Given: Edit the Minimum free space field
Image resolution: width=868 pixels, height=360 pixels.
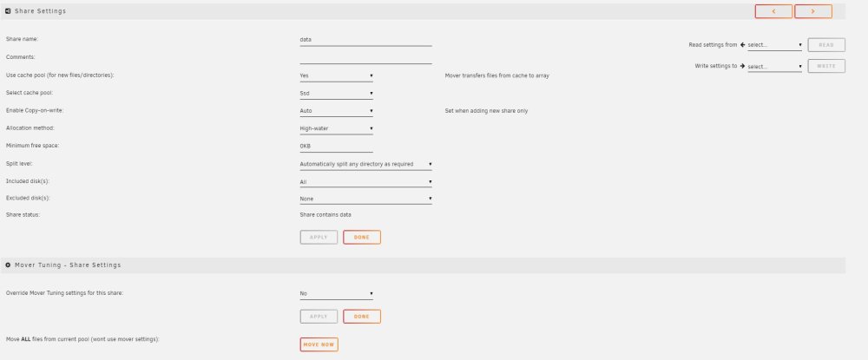Looking at the screenshot, I should tap(336, 146).
